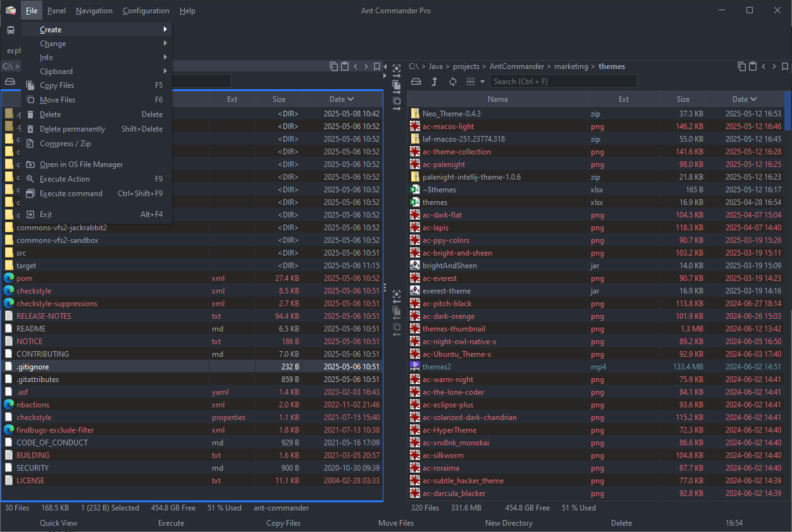Toggle the left panel Date sort chevron

point(350,99)
